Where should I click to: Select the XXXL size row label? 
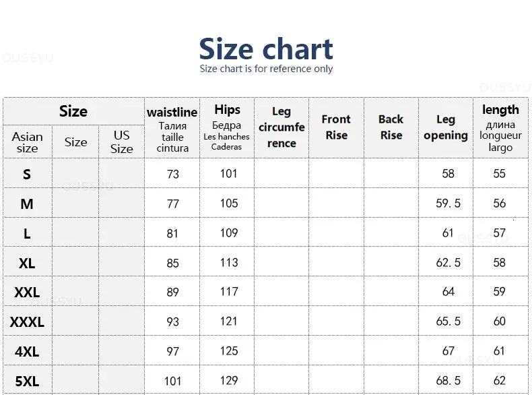27,322
